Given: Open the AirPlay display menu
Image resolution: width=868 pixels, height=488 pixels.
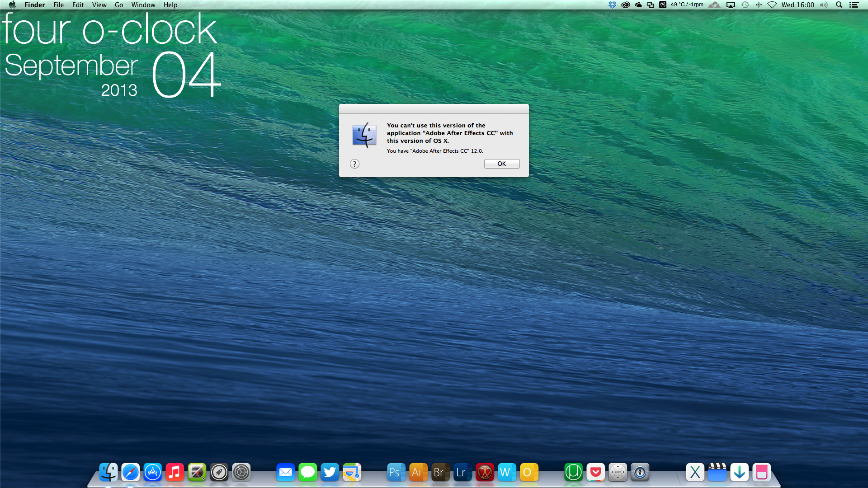Looking at the screenshot, I should tap(731, 5).
